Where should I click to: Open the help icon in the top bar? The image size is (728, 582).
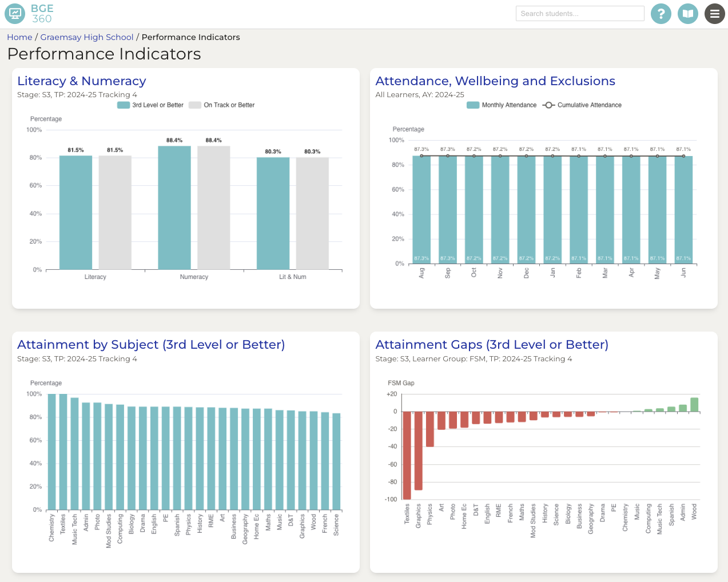point(661,14)
